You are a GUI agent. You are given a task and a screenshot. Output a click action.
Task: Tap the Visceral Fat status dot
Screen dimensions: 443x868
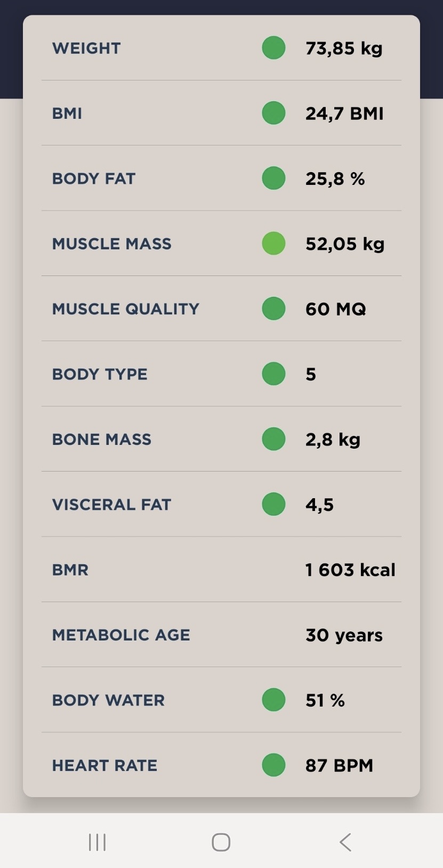tap(273, 504)
